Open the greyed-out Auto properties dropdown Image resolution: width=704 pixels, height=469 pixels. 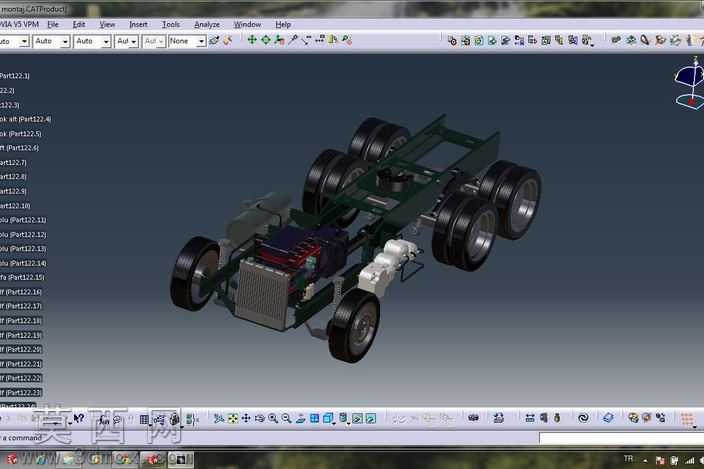pyautogui.click(x=154, y=41)
